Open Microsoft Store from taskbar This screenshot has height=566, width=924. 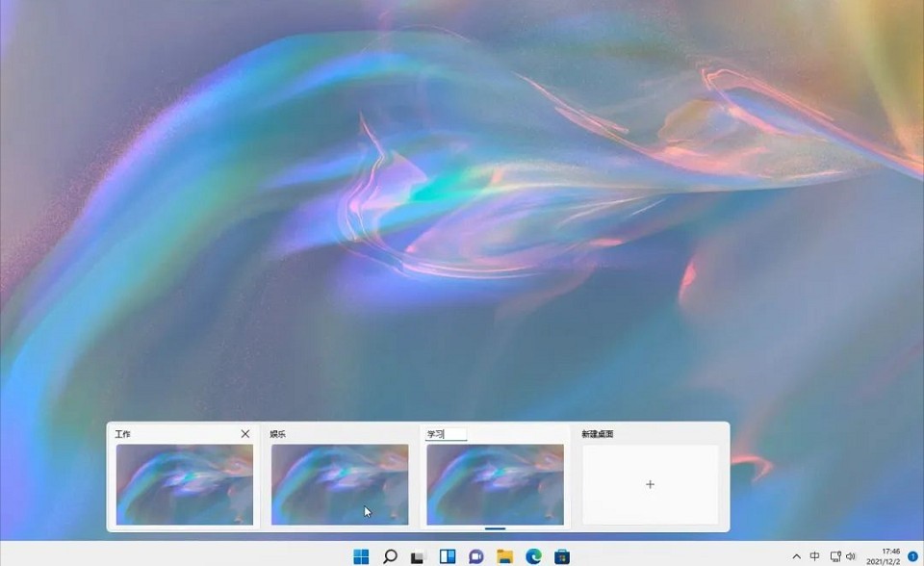(562, 555)
